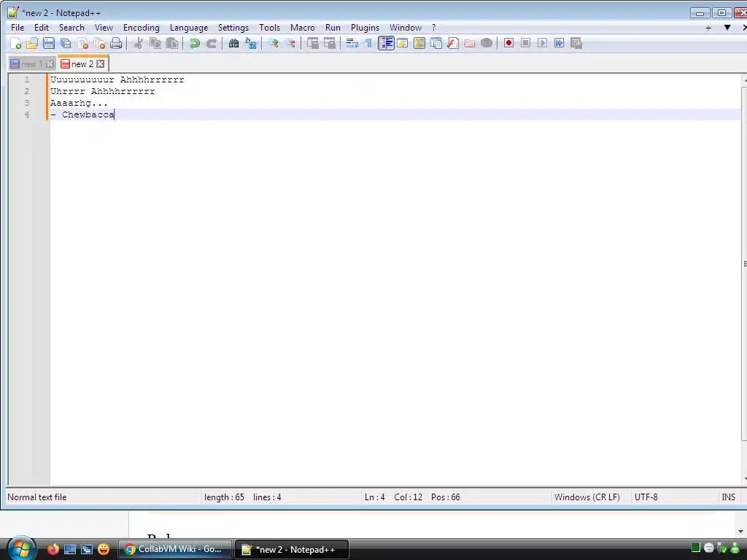
Task: Click INS mode in status bar
Action: click(x=728, y=497)
